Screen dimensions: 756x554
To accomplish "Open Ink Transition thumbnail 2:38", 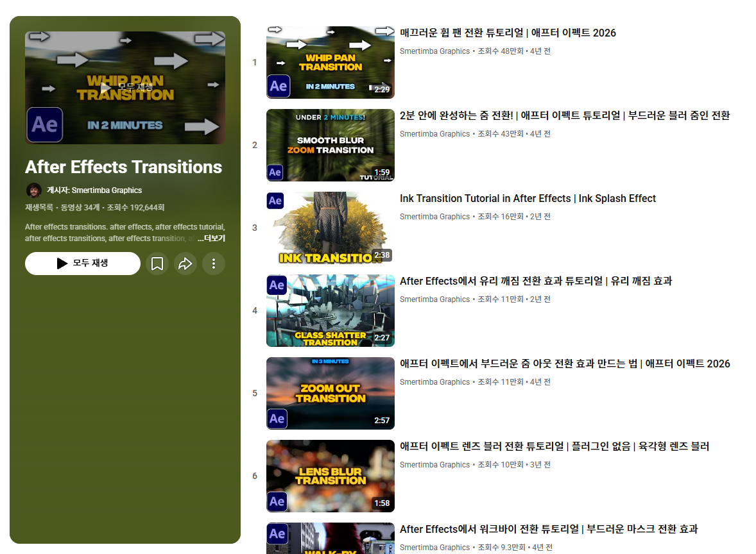I will point(331,228).
